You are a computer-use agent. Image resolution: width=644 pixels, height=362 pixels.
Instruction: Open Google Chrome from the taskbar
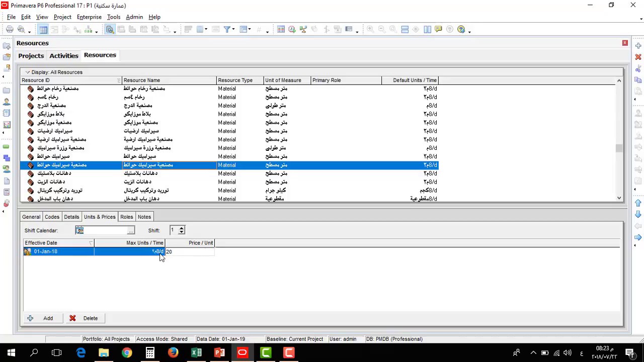point(127,353)
